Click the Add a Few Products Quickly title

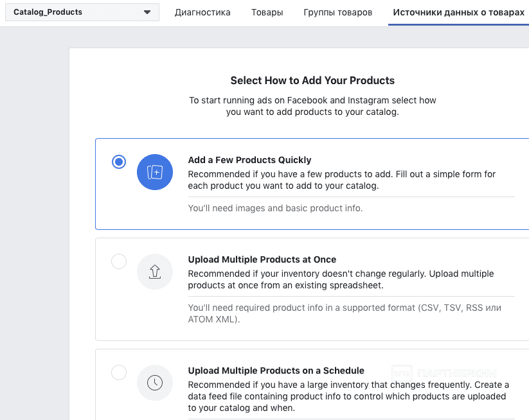[249, 160]
